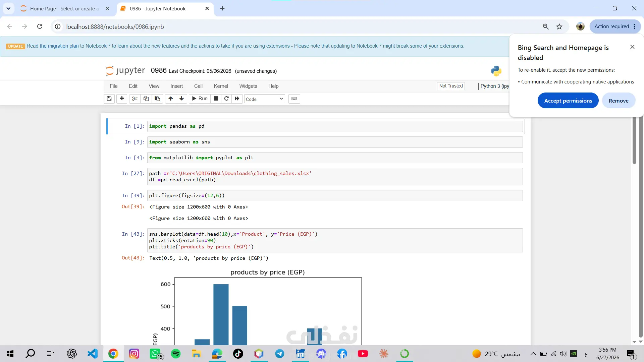The height and width of the screenshot is (362, 644).
Task: Click the Last Checkpoint text
Action: [200, 71]
